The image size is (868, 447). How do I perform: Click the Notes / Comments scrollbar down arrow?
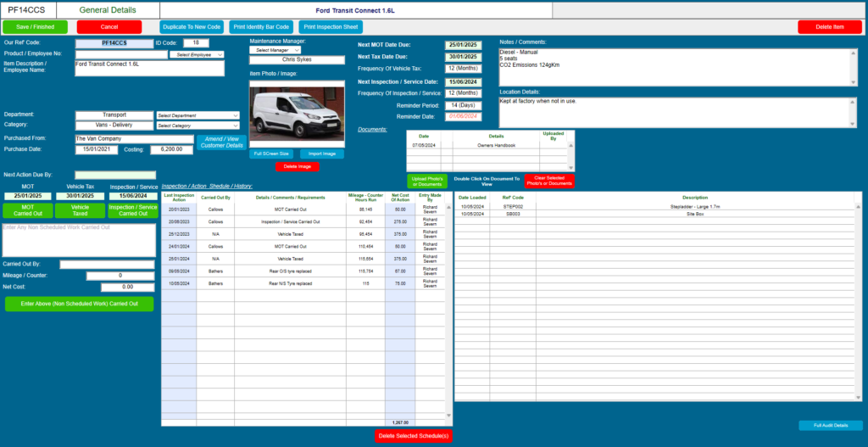[x=853, y=82]
